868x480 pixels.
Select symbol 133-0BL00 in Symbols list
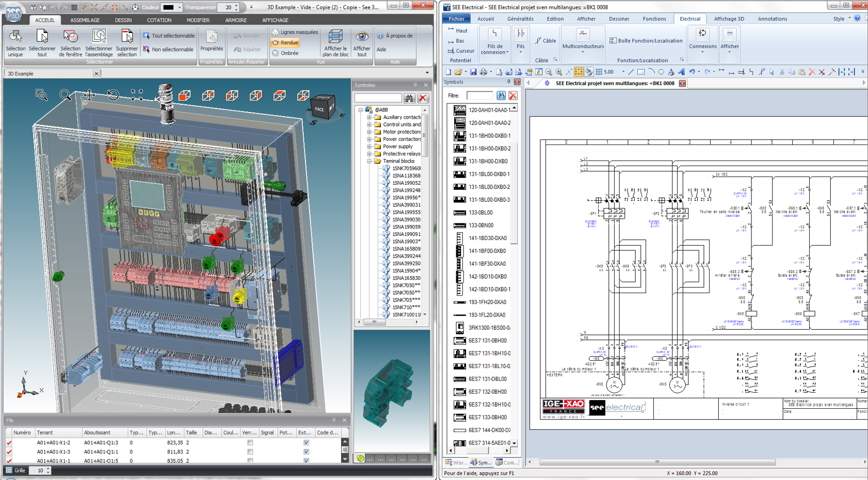(x=480, y=213)
